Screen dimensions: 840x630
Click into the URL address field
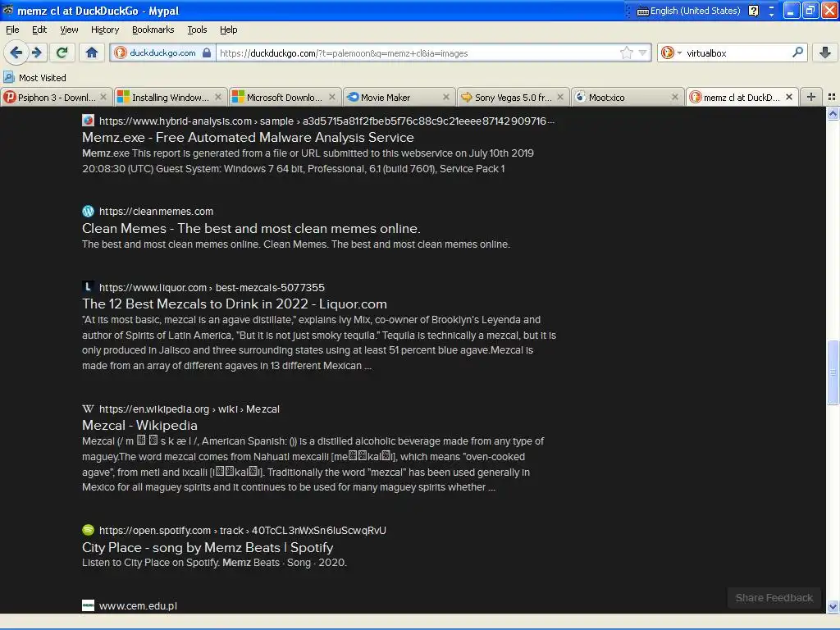[418, 53]
